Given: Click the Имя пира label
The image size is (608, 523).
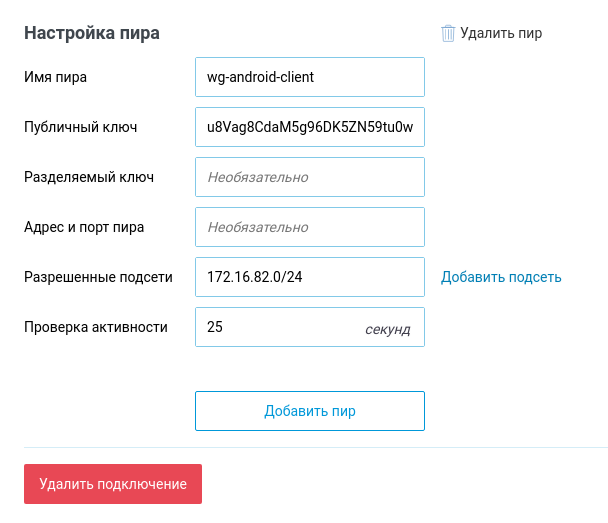Looking at the screenshot, I should click(x=55, y=77).
